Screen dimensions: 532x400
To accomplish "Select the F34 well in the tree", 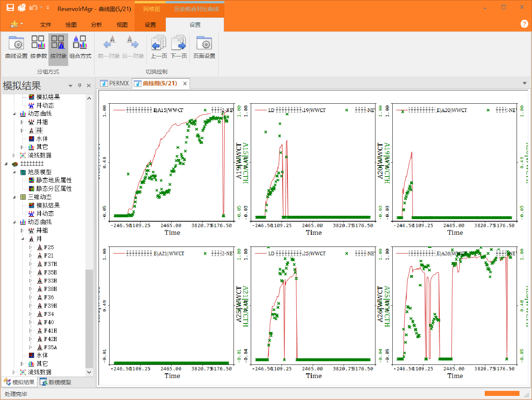I will (x=49, y=314).
